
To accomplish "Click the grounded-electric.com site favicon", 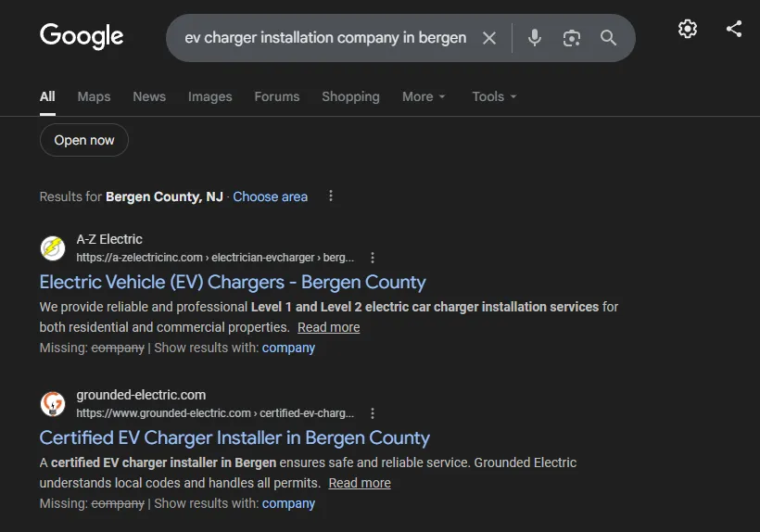I will pos(53,404).
